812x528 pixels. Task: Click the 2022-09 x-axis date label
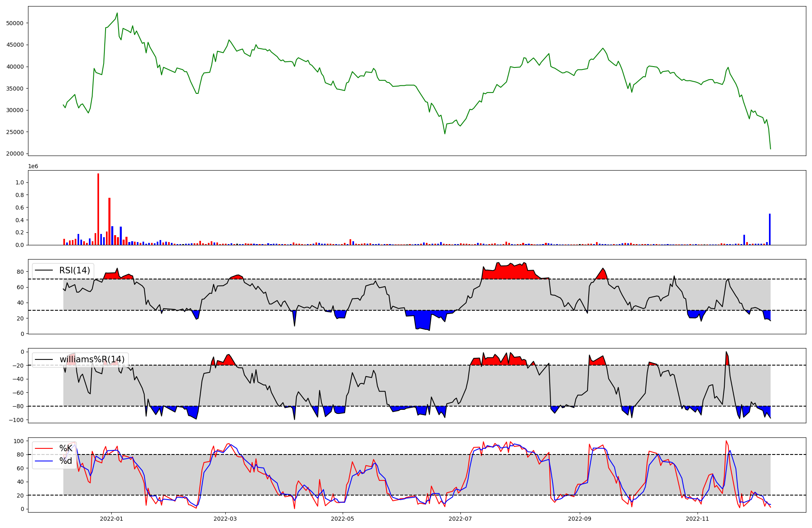coord(580,519)
